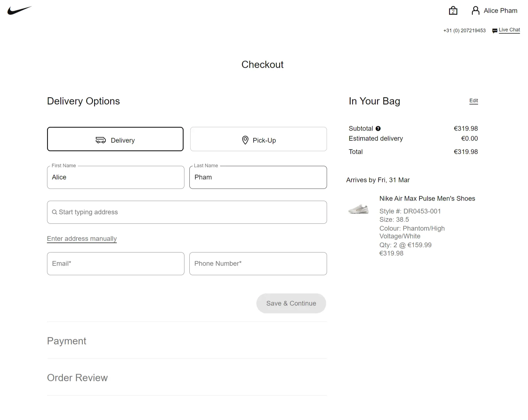Click Style #: DR0453-001 text
This screenshot has height=420, width=528.
(410, 211)
